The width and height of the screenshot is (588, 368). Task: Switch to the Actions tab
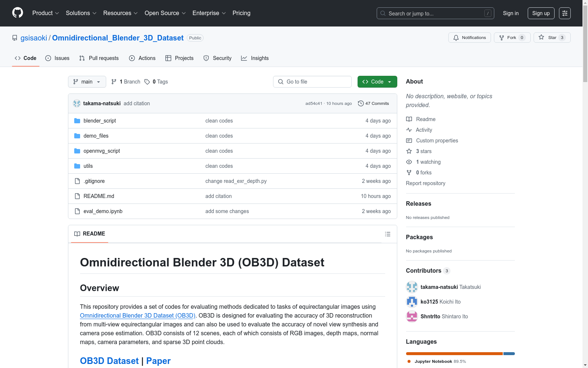(x=142, y=58)
